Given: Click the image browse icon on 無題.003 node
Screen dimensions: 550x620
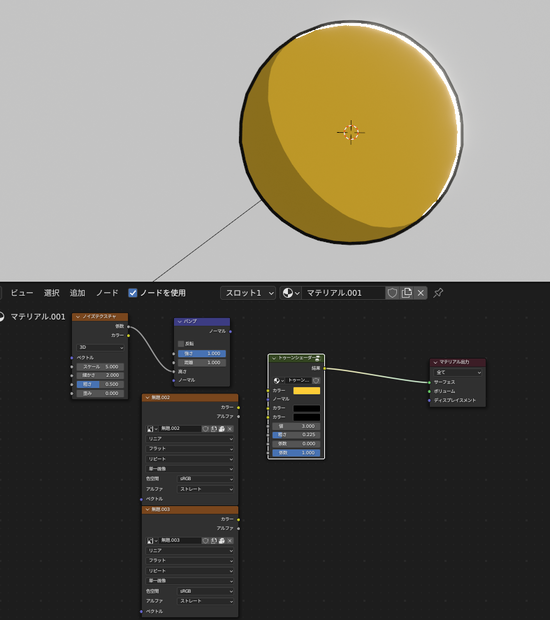Looking at the screenshot, I should coord(152,541).
